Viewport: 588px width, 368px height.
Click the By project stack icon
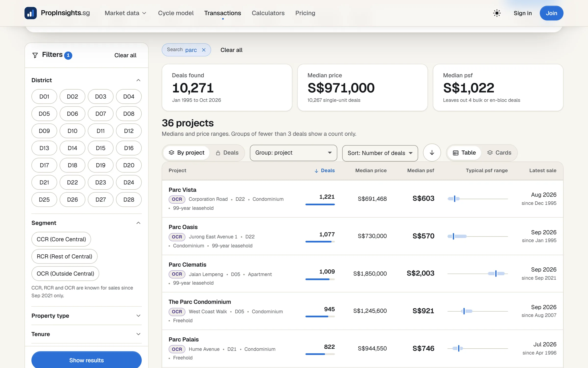tap(171, 153)
